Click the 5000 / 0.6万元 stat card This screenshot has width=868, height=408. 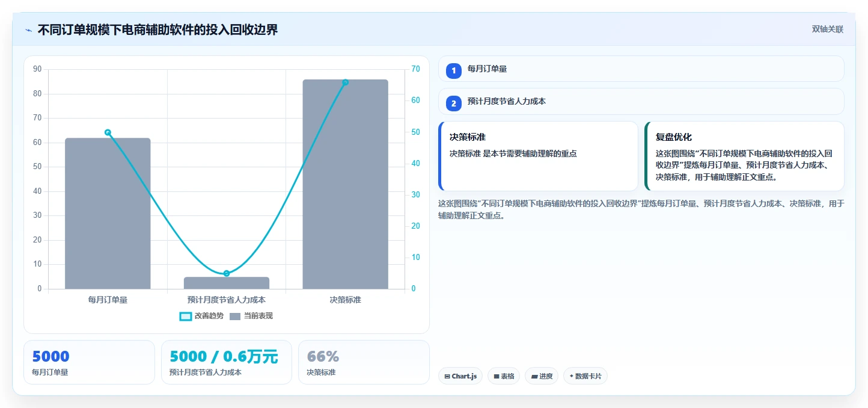227,362
